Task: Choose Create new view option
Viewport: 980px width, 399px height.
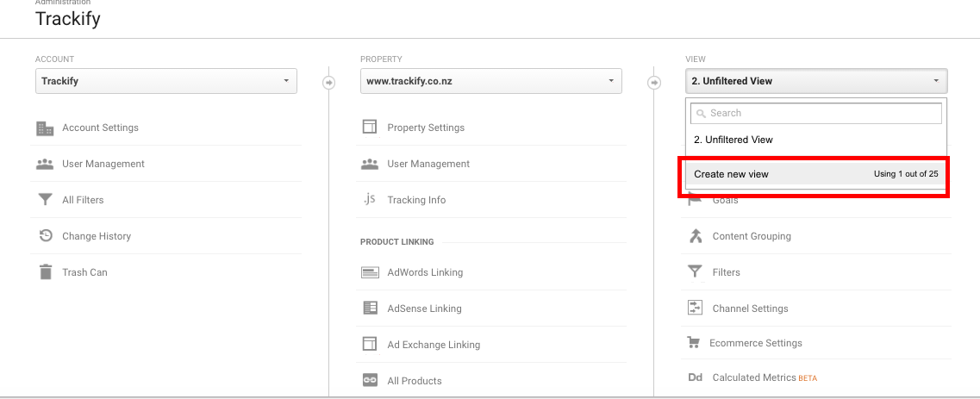Action: click(816, 174)
